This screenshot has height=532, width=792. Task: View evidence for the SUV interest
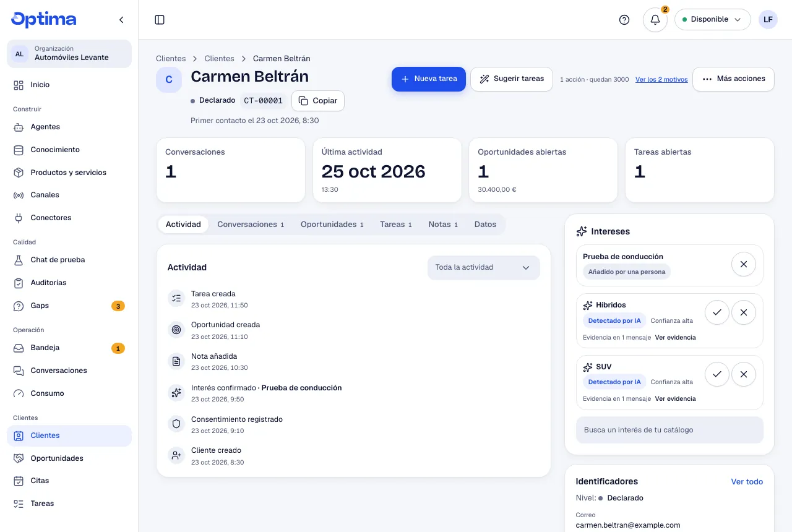[x=676, y=399]
